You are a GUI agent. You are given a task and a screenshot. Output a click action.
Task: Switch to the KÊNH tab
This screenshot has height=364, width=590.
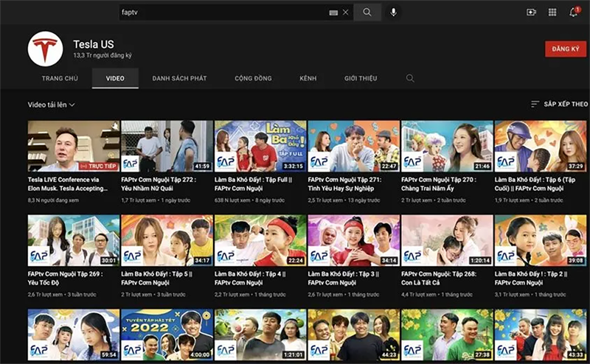[308, 78]
